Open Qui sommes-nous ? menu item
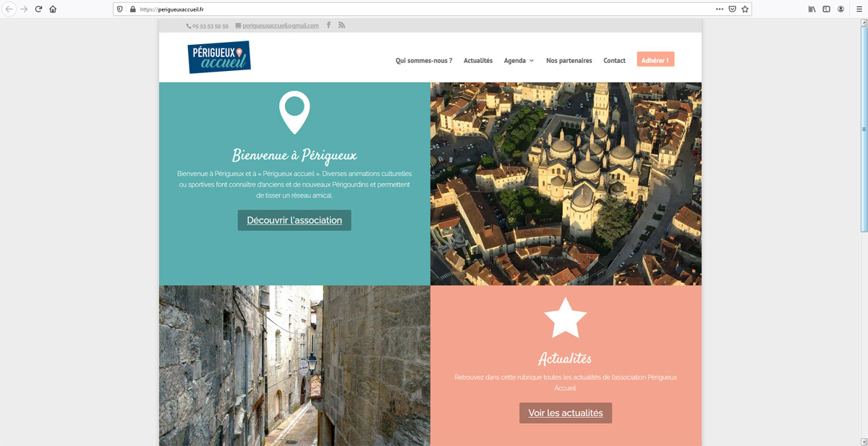868x446 pixels. pyautogui.click(x=424, y=61)
